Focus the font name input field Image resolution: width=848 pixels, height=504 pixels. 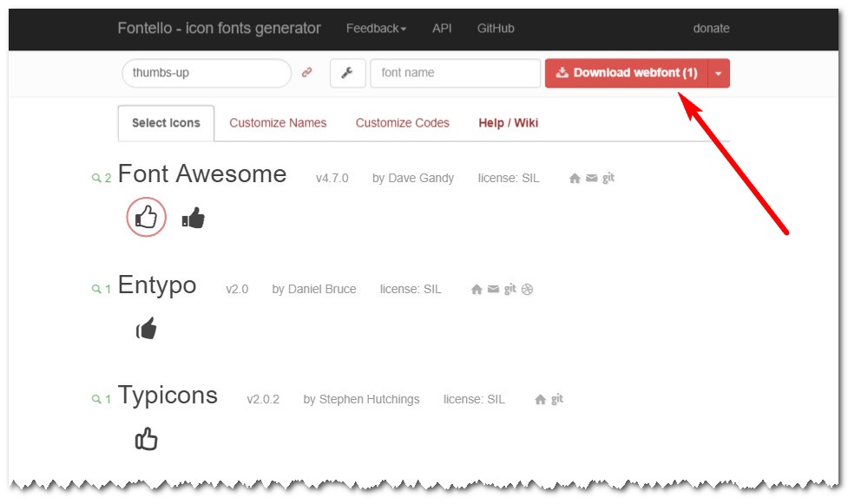(456, 73)
